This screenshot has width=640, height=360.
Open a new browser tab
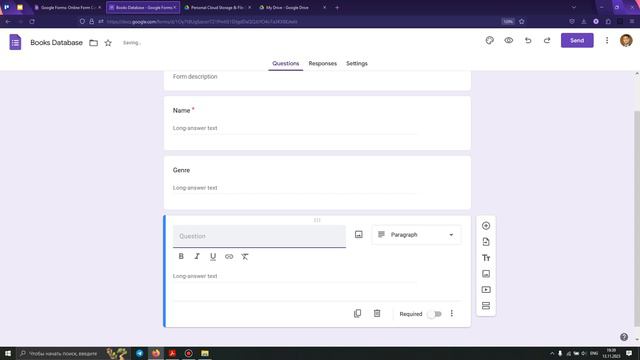pyautogui.click(x=337, y=7)
